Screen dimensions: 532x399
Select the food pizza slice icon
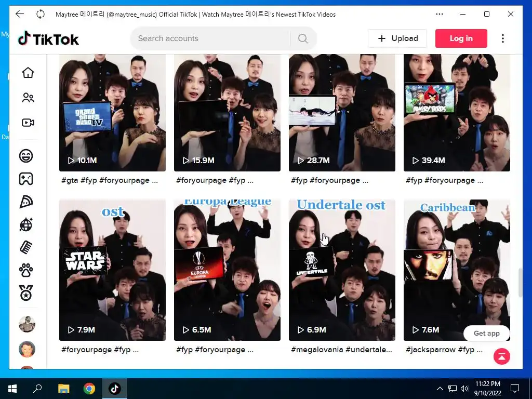coord(26,202)
